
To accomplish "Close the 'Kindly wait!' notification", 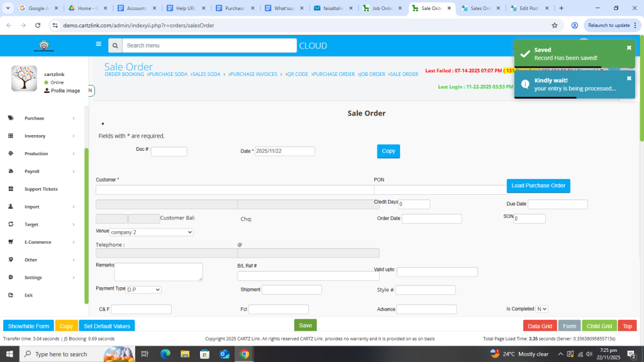I will tap(629, 79).
